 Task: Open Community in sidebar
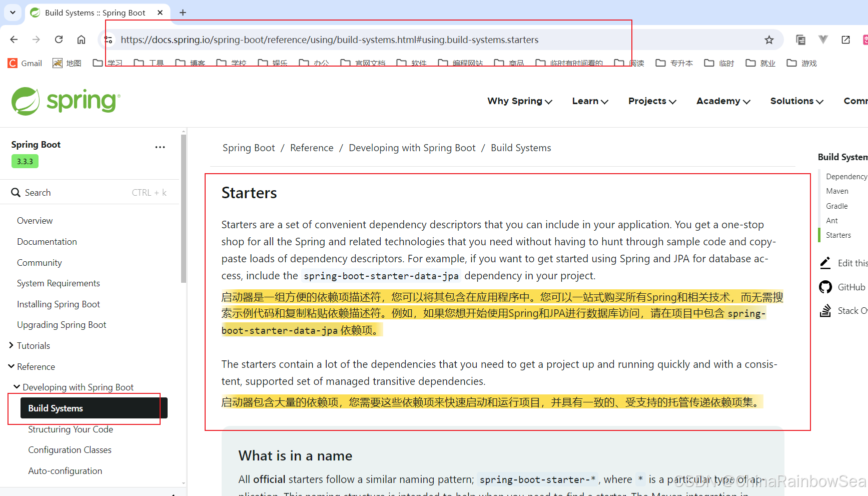coord(40,263)
